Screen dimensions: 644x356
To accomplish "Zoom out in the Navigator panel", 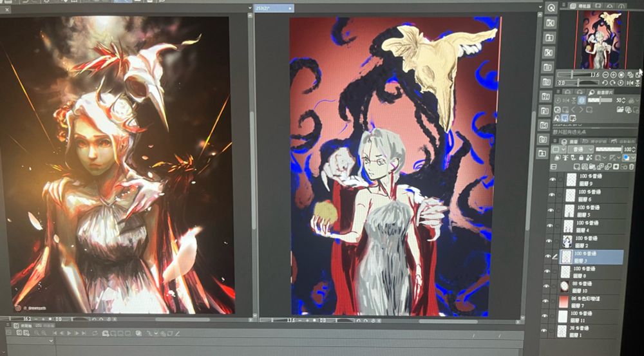I will point(605,75).
